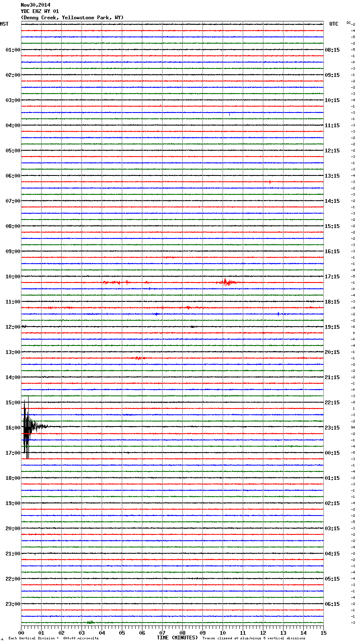Click minute tick label "05" on the time axis

coord(122,633)
